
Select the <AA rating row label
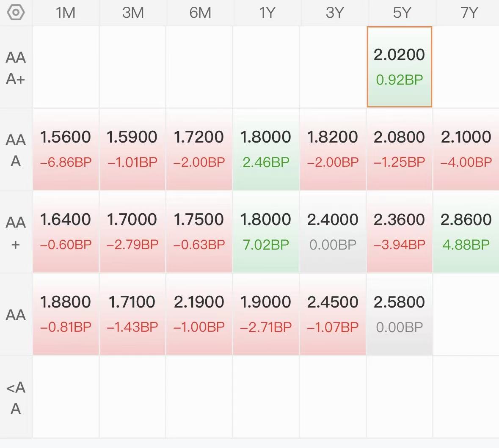(x=16, y=398)
